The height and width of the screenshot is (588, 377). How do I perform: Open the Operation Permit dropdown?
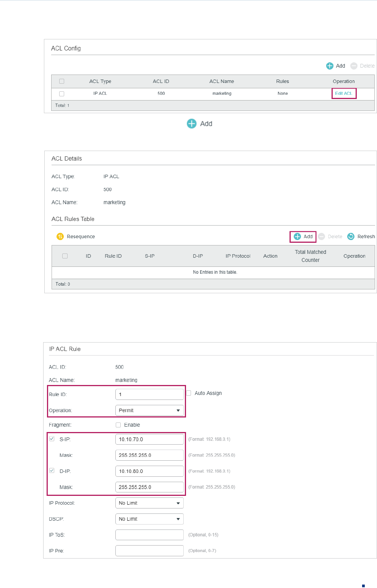(149, 410)
